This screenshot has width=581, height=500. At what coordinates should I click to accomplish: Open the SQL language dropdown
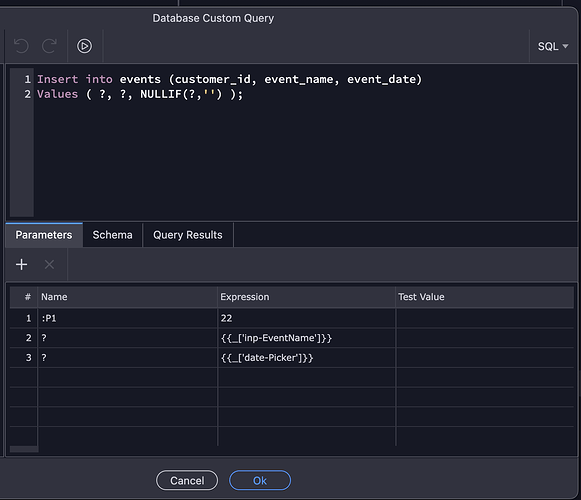point(553,46)
